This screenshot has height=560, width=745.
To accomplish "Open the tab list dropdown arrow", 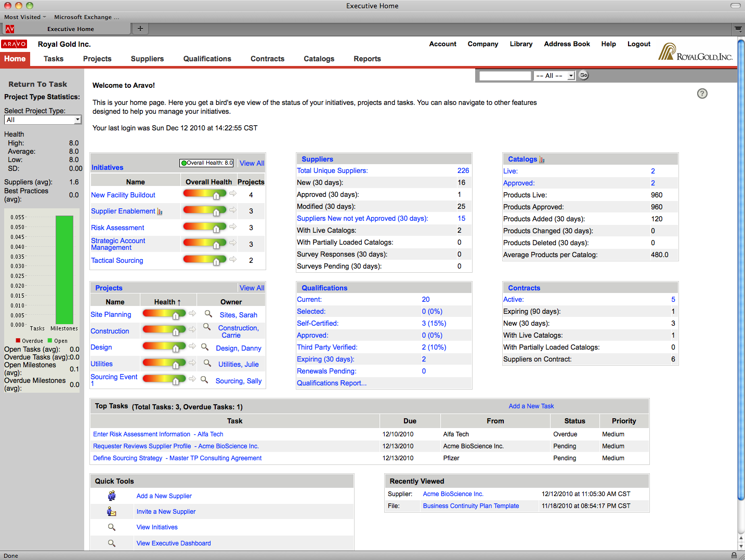I will tap(738, 29).
